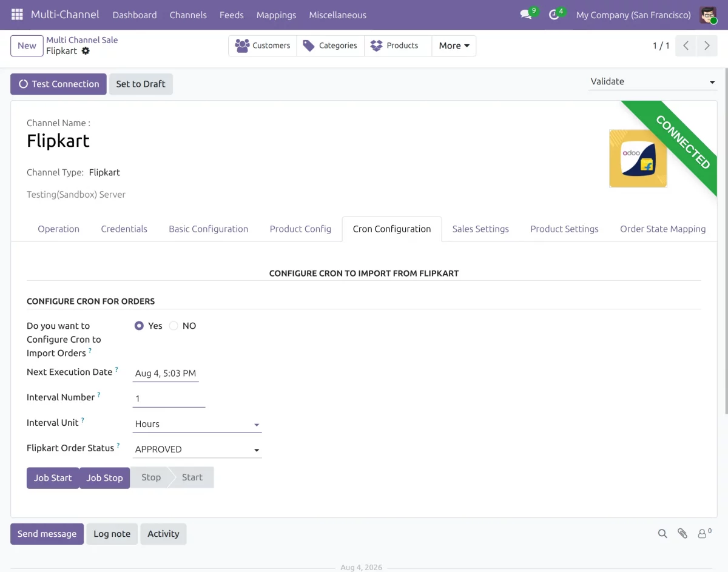Click the Test Connection button
Image resolution: width=728 pixels, height=572 pixels.
[58, 84]
